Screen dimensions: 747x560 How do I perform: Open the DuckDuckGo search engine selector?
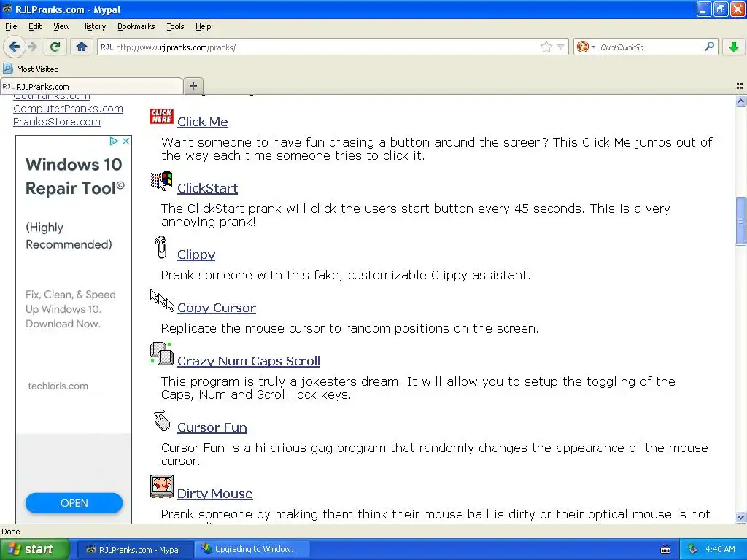click(x=586, y=47)
